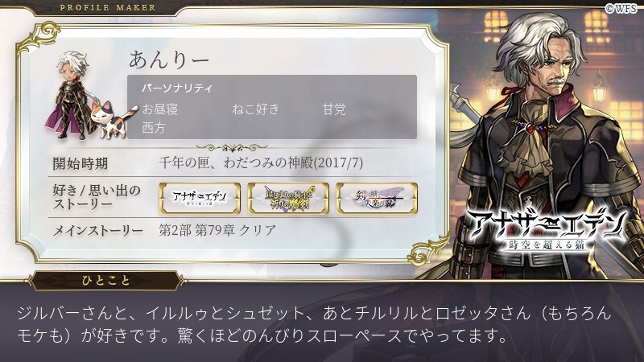This screenshot has height=362, width=644.
Task: Click the 開始時期 start period value
Action: tap(261, 163)
